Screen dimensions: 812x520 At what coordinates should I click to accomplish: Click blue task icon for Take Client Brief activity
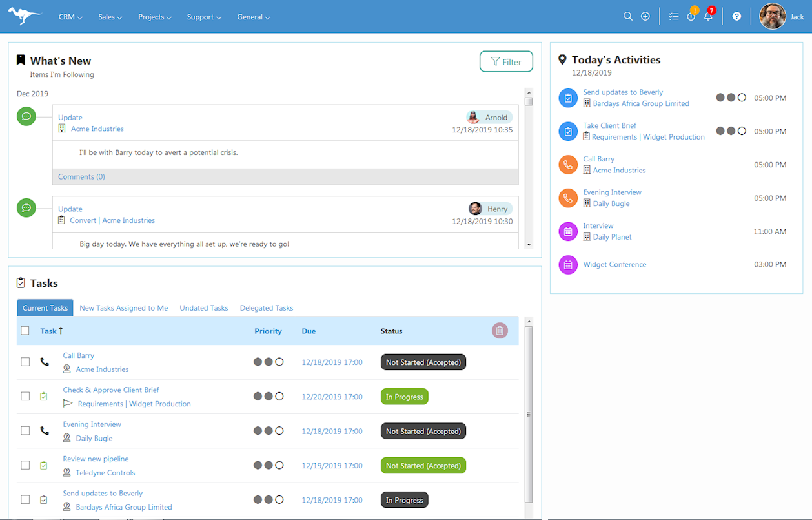pos(568,131)
